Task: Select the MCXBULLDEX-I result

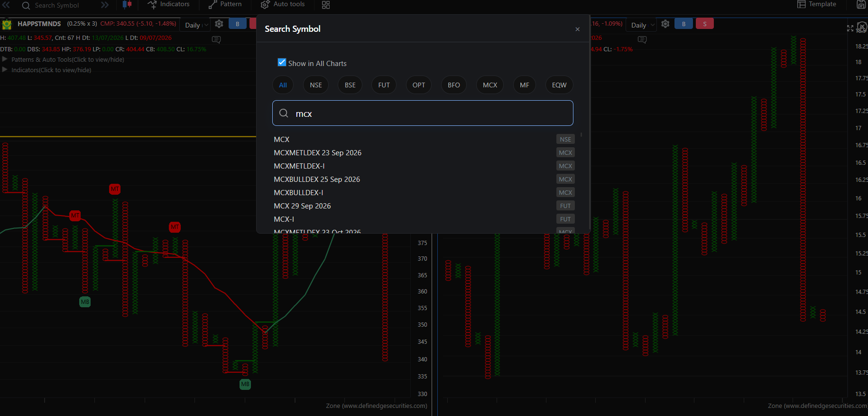Action: pos(424,192)
